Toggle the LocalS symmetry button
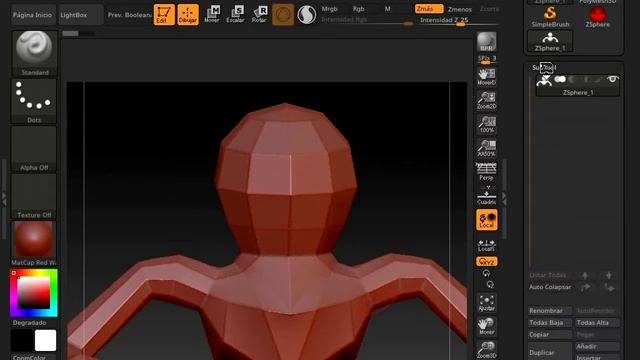This screenshot has height=360, width=640. pos(487,245)
